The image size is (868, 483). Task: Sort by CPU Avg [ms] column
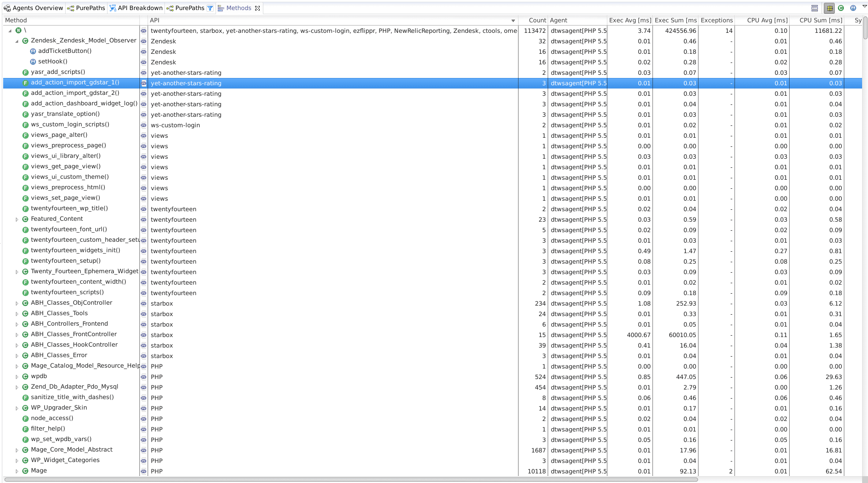[x=761, y=20]
